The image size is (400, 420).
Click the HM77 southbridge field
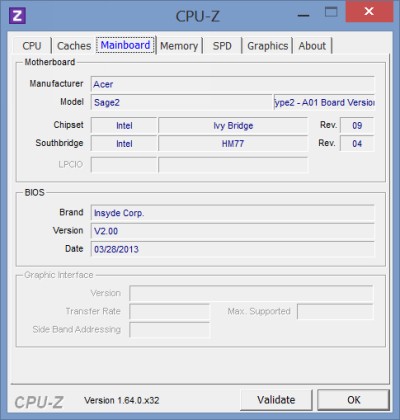click(233, 144)
